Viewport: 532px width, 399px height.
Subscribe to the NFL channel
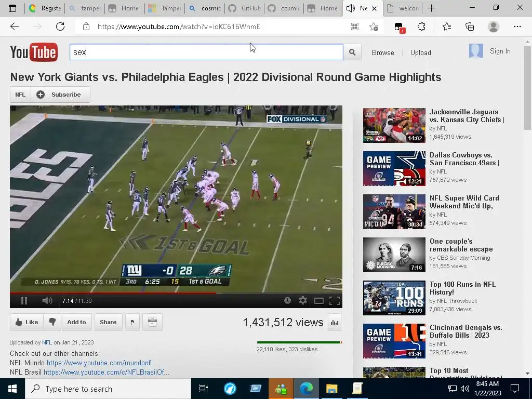tap(60, 95)
